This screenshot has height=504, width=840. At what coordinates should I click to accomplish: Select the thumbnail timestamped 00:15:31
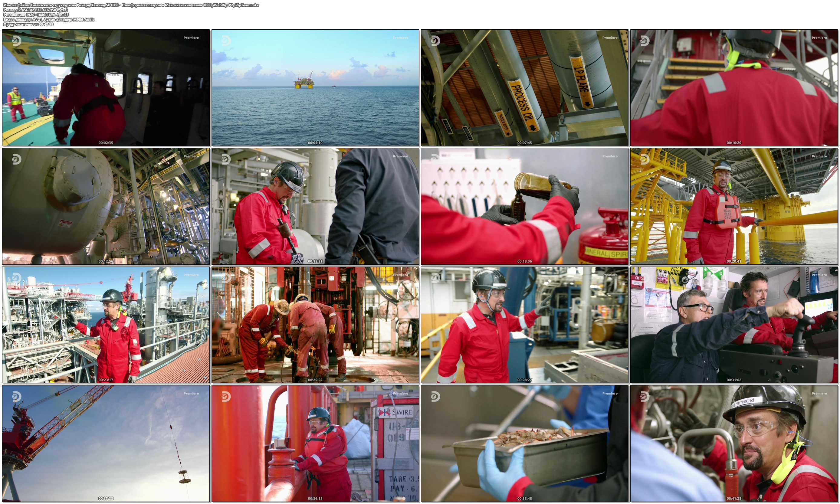pos(315,206)
